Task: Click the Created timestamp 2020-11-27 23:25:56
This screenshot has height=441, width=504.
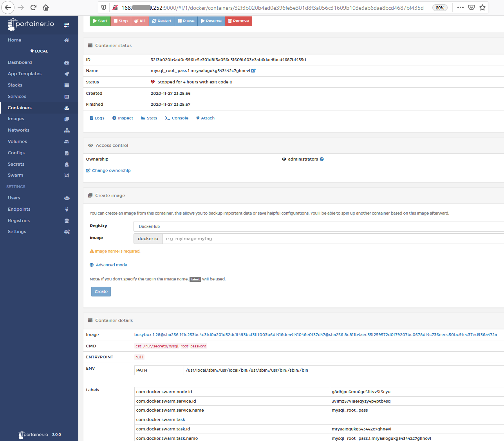Action: coord(171,94)
